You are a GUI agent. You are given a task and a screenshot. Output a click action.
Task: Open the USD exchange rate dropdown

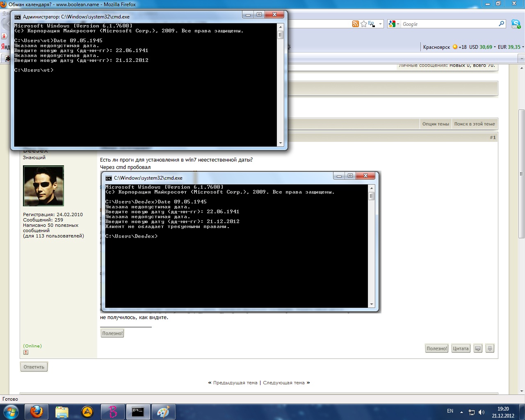click(494, 47)
